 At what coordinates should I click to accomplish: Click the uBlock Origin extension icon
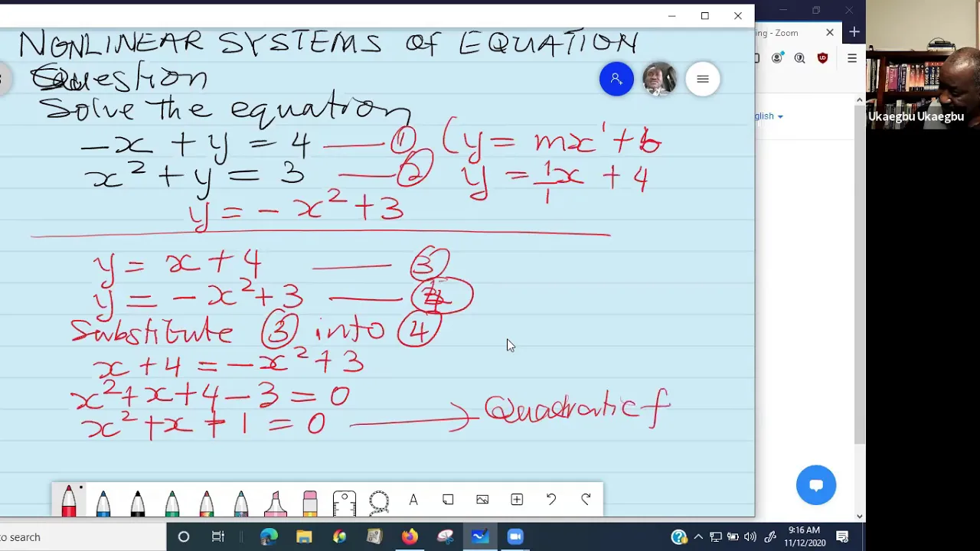[823, 58]
